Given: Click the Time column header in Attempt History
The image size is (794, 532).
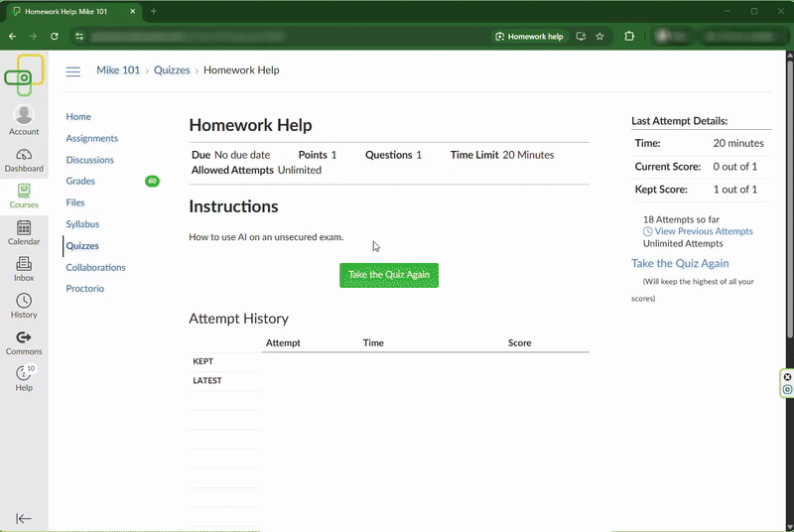Looking at the screenshot, I should pyautogui.click(x=373, y=342).
